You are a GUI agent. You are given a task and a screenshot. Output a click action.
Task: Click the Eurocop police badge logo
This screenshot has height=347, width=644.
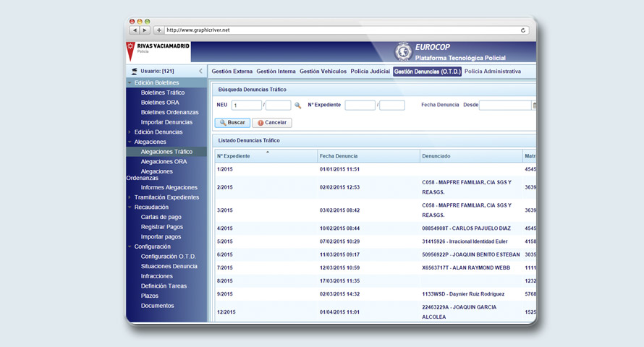tap(402, 52)
